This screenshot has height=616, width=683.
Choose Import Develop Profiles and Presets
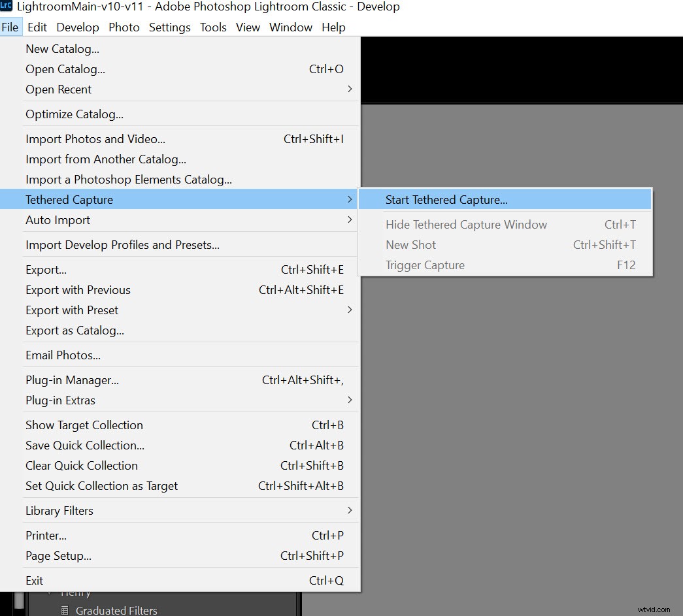(180, 245)
